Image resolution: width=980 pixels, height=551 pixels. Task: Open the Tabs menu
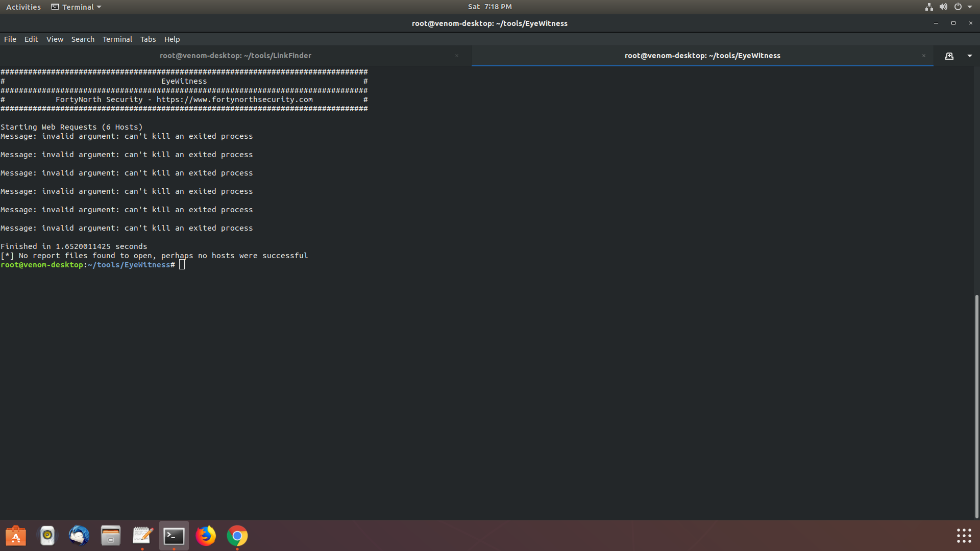[148, 39]
